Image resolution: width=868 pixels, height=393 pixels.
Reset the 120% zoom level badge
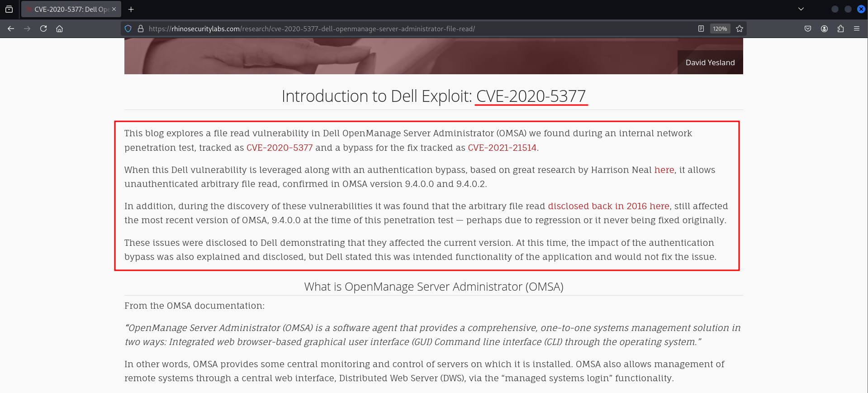720,29
